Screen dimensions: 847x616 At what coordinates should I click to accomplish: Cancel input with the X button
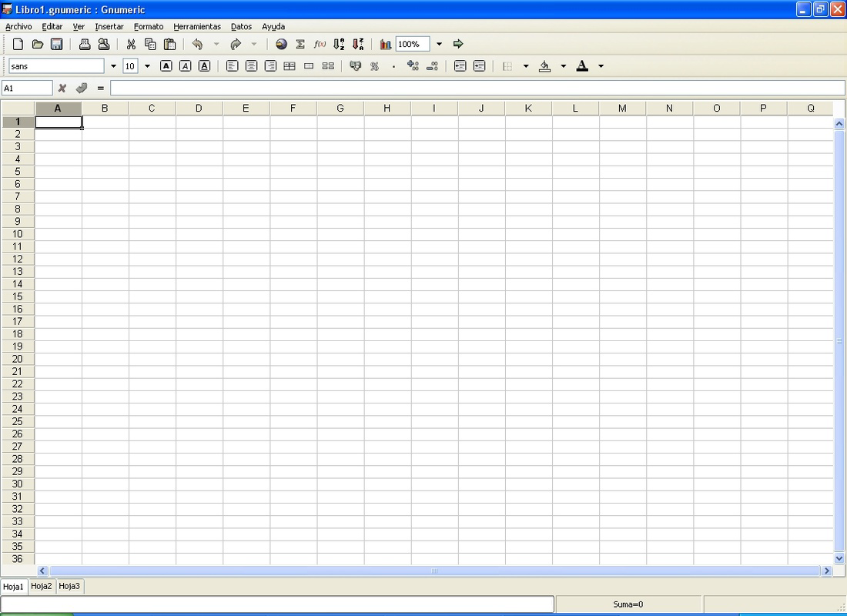(62, 88)
